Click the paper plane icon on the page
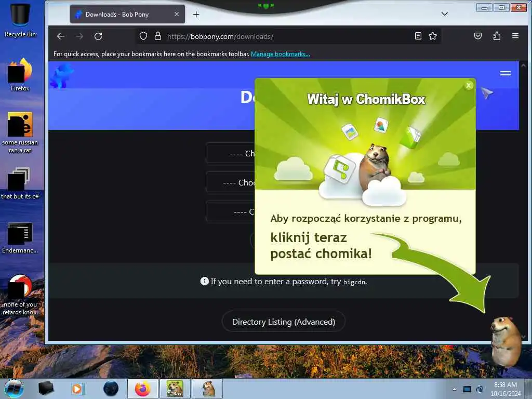 click(487, 92)
